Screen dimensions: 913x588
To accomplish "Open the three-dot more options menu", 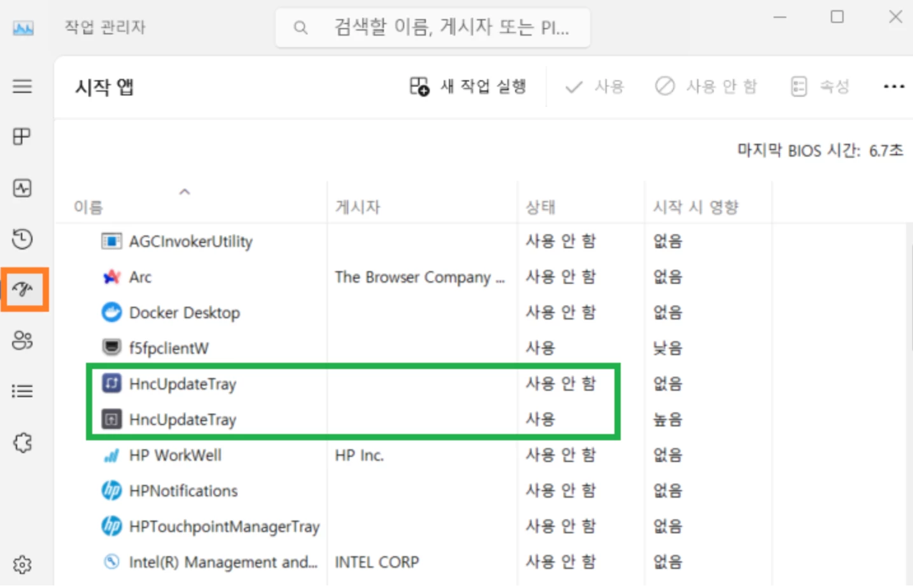I will [894, 87].
